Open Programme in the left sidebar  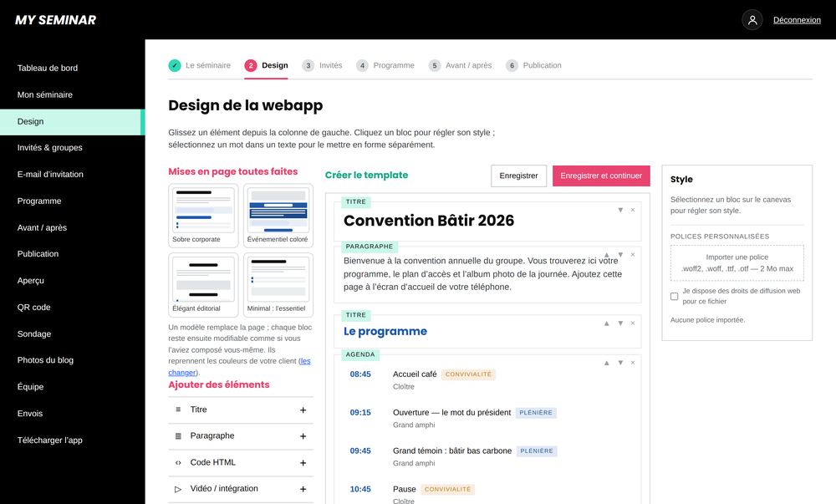73,201
